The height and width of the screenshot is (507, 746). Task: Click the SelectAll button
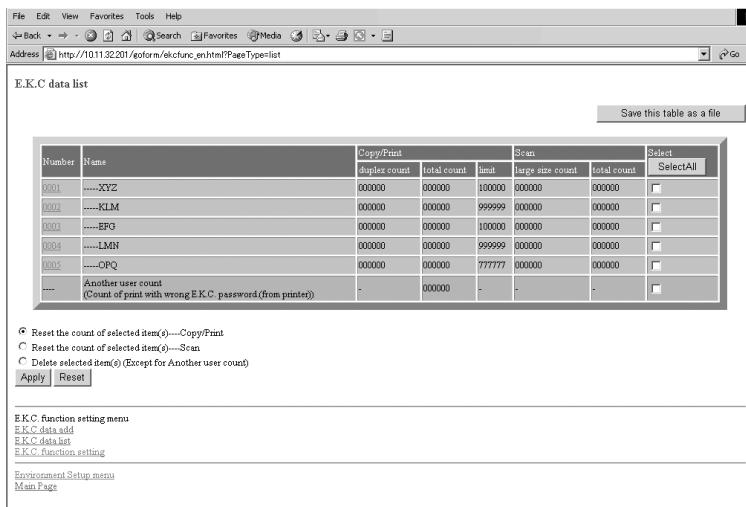point(677,167)
